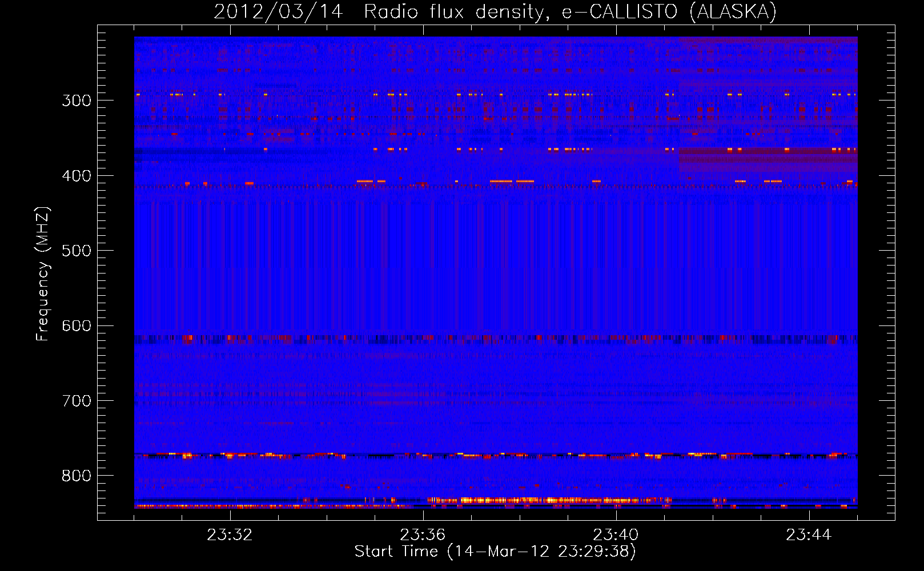
Task: Select the 600 frequency tick label
Action: coord(77,326)
